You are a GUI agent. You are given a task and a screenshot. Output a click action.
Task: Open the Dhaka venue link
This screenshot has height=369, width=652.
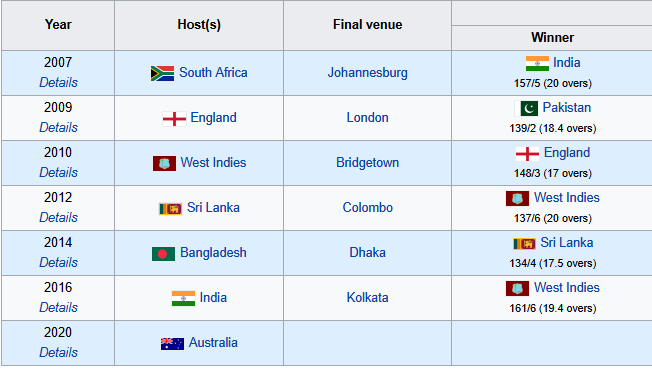pyautogui.click(x=368, y=253)
